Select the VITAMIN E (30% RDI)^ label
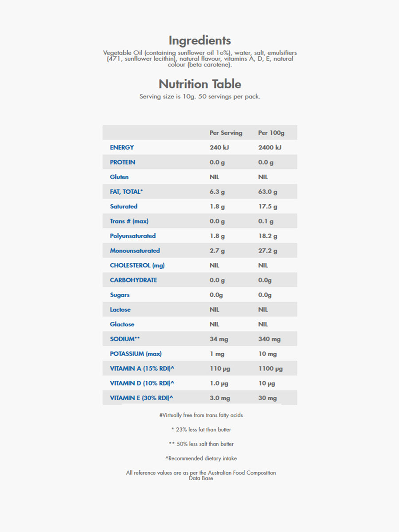 click(x=141, y=398)
